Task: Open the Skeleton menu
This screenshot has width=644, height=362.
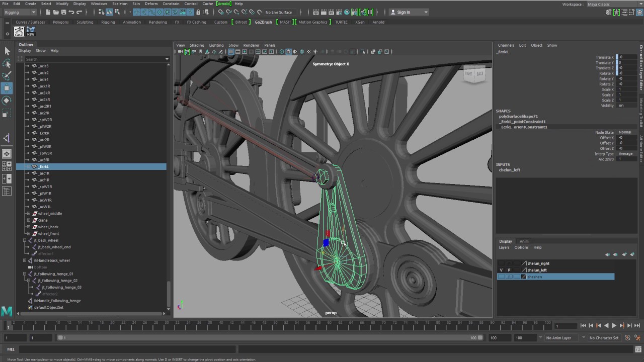Action: [120, 4]
